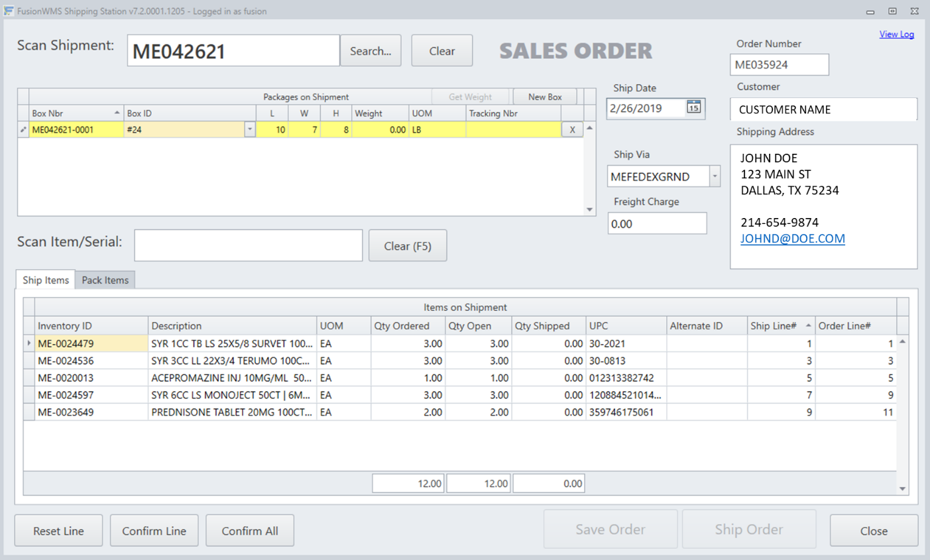Open the Box ID #24 dropdown
Screen dimensions: 930x560
point(250,130)
